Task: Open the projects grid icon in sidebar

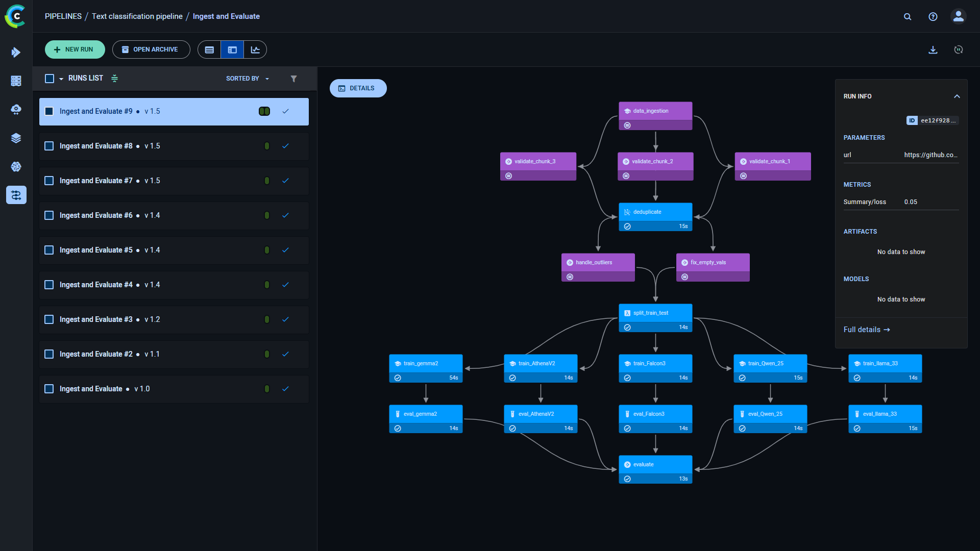Action: pyautogui.click(x=16, y=81)
